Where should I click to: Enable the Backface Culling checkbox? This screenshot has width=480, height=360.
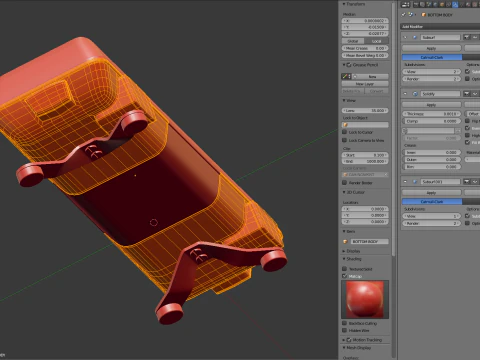coord(345,323)
